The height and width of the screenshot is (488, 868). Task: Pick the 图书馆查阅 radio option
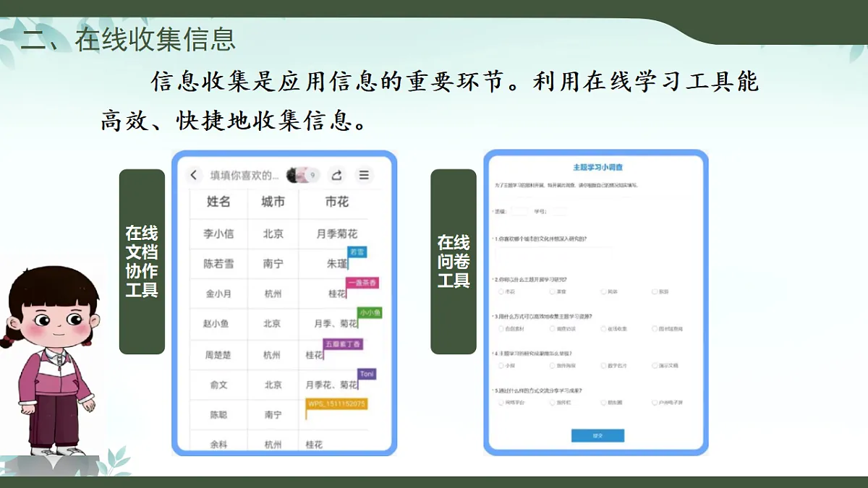coord(655,328)
